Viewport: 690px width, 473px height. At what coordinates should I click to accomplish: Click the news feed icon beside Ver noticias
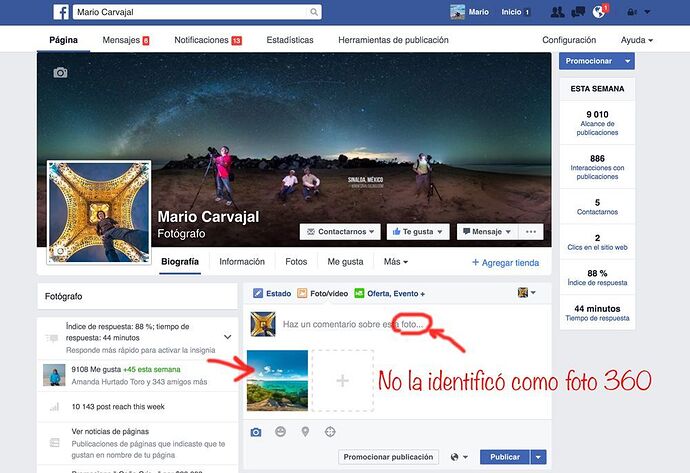click(54, 443)
